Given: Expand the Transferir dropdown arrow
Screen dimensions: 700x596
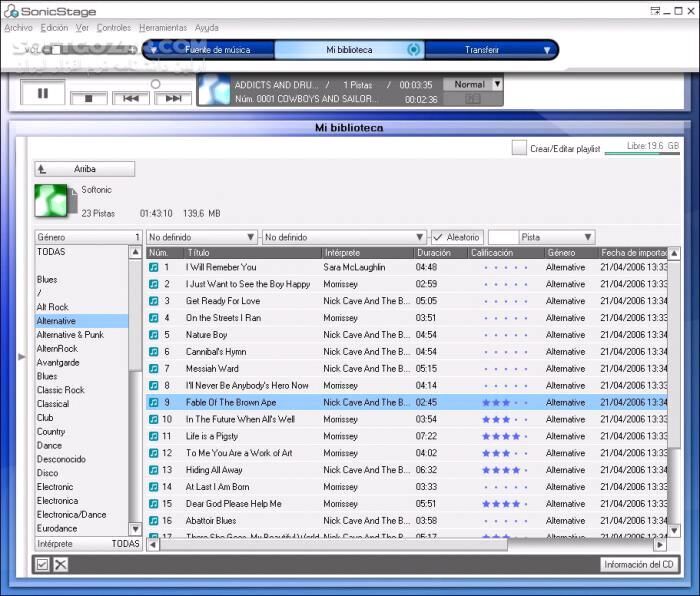Looking at the screenshot, I should click(x=547, y=49).
